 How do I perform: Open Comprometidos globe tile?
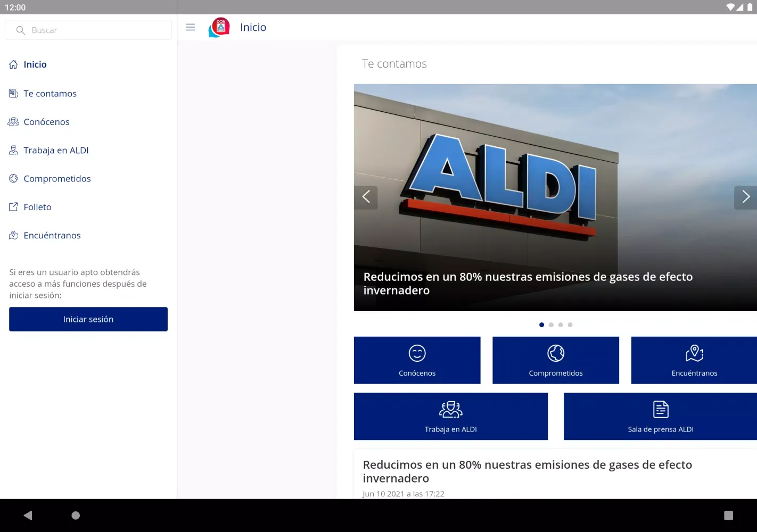555,360
